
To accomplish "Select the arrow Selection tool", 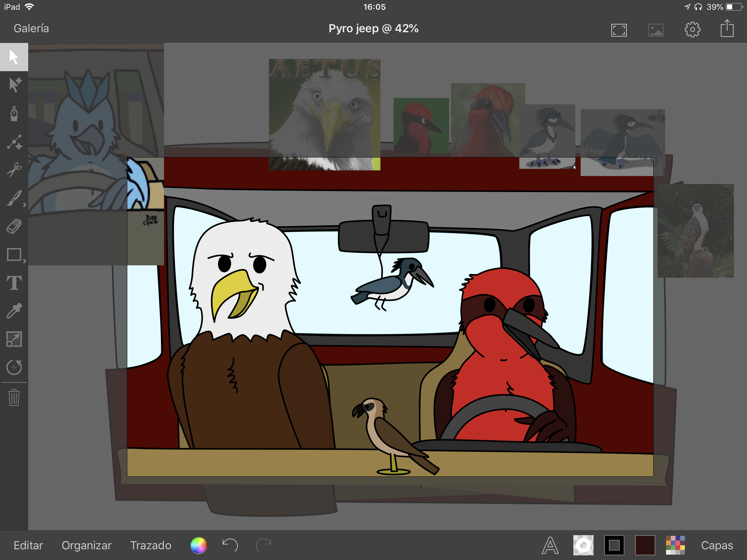I will pos(14,57).
